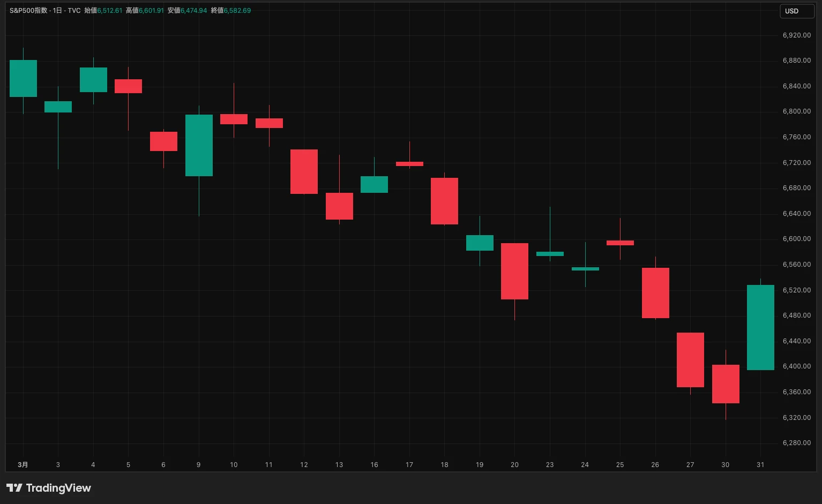Click date label 16 on time axis
This screenshot has width=822, height=504.
click(x=374, y=465)
